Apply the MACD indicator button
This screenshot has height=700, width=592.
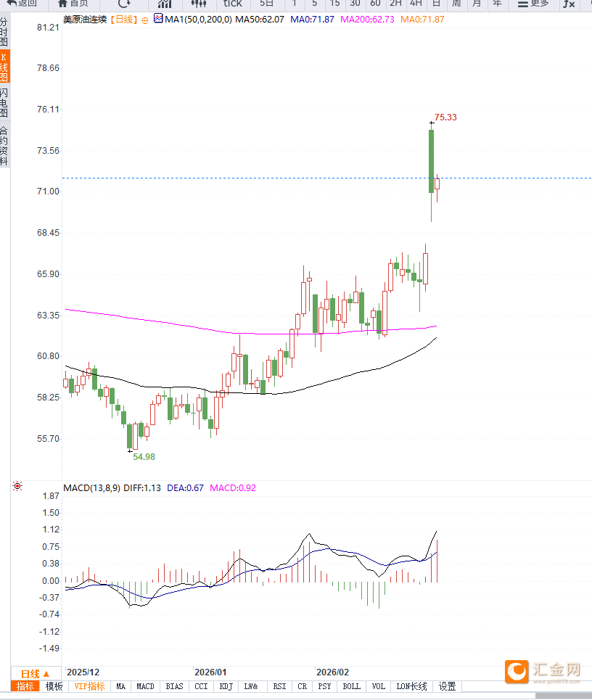click(x=145, y=686)
